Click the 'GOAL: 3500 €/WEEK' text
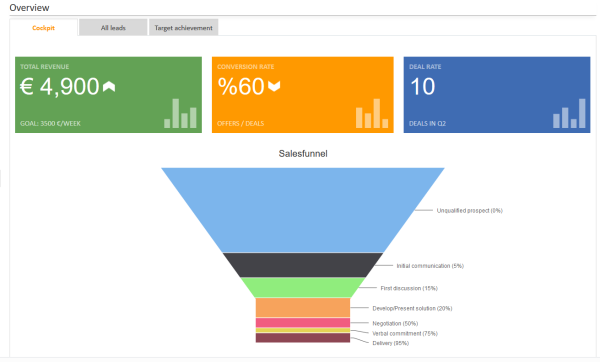600x362 pixels. pos(50,124)
